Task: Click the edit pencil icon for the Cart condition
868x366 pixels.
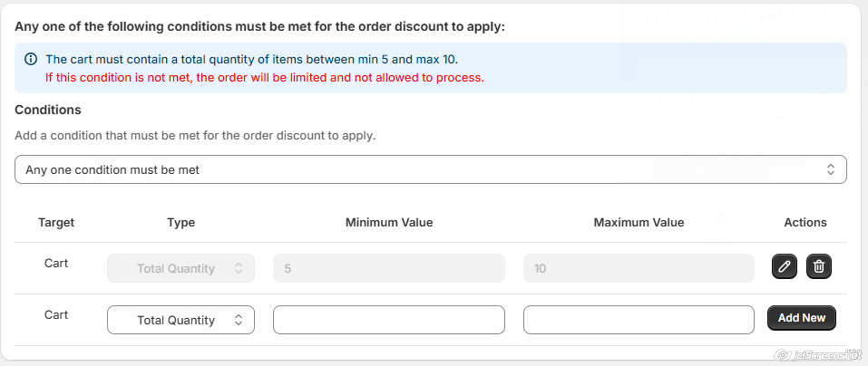Action: [x=785, y=266]
